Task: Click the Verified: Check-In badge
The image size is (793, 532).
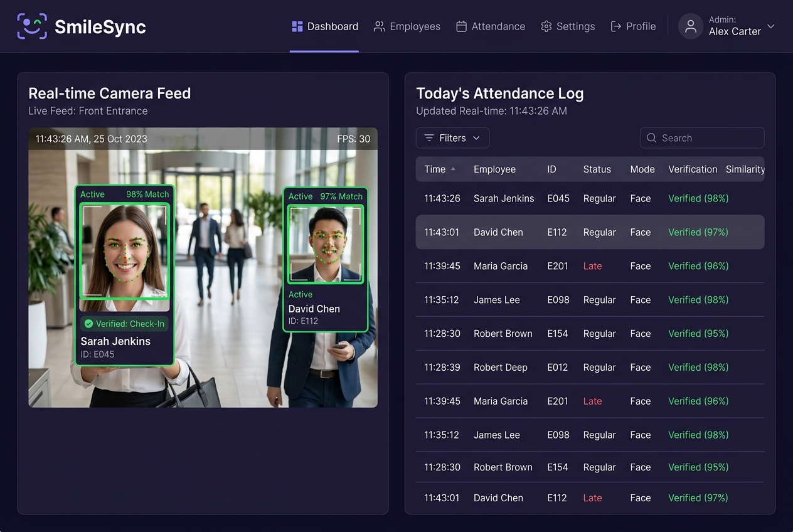Action: pos(124,324)
